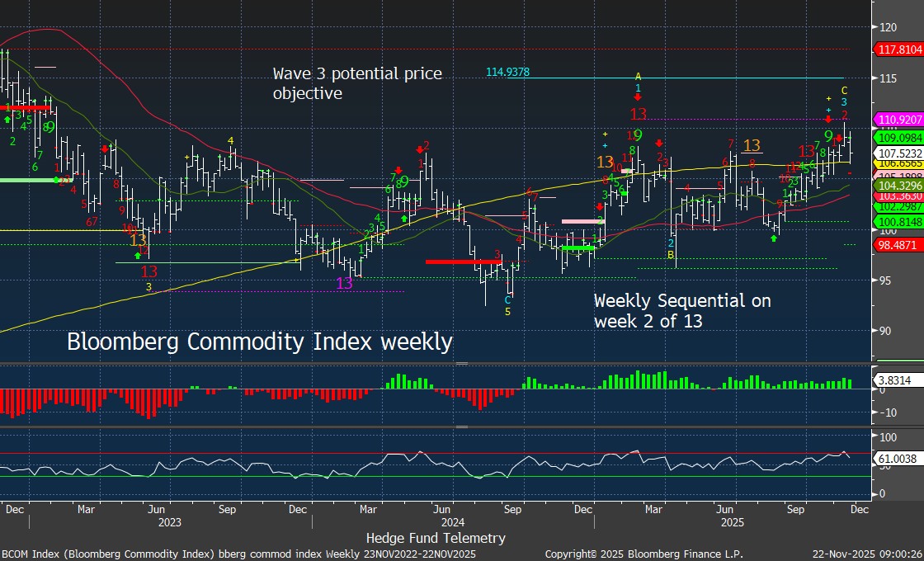This screenshot has width=924, height=561.
Task: Click the red 117.8104 price tag
Action: (898, 49)
